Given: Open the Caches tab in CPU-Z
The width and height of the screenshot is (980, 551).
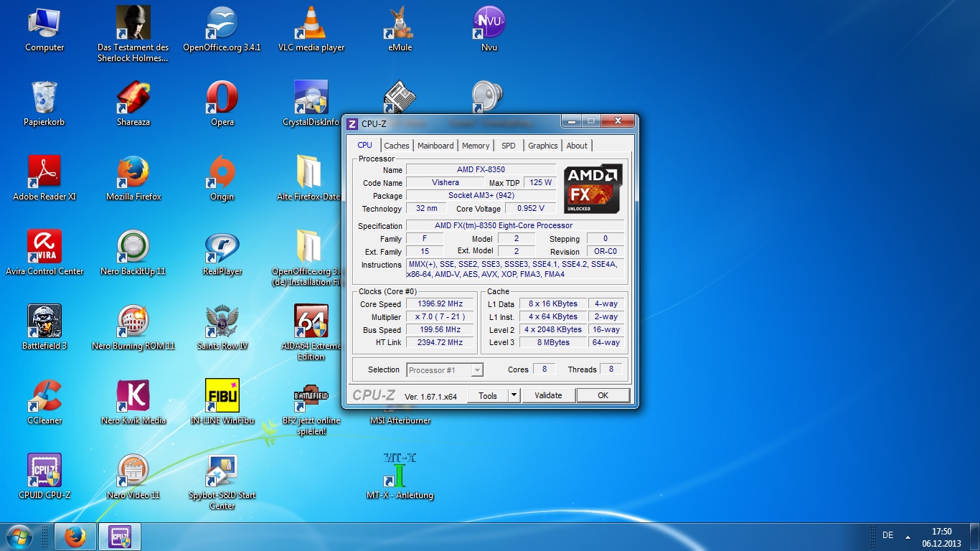Looking at the screenshot, I should pyautogui.click(x=397, y=146).
